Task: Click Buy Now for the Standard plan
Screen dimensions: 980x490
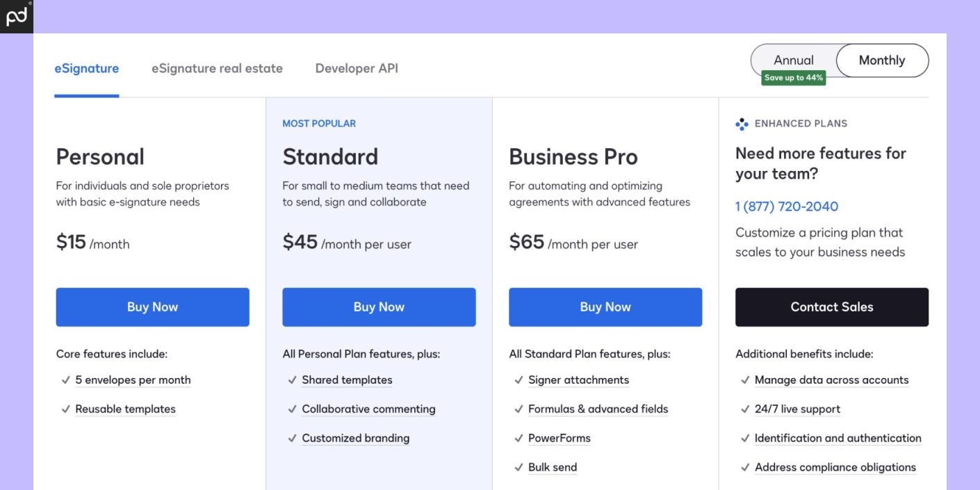Action: (378, 307)
